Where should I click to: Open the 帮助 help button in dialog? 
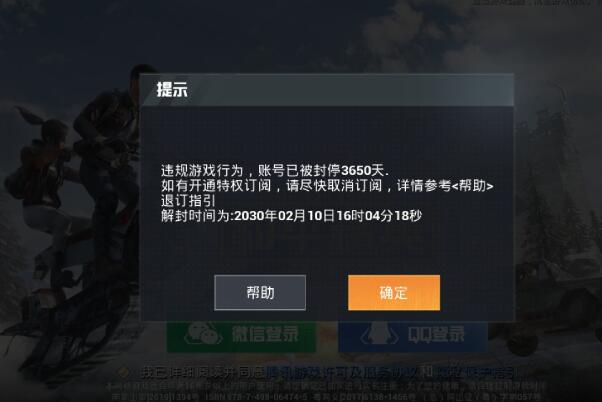point(260,293)
